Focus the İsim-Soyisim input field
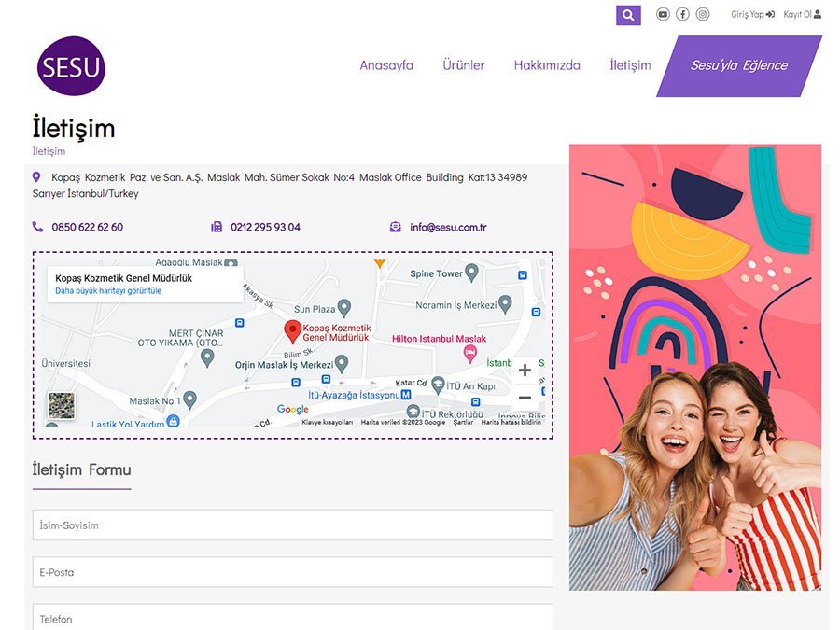The image size is (840, 630). (x=292, y=525)
